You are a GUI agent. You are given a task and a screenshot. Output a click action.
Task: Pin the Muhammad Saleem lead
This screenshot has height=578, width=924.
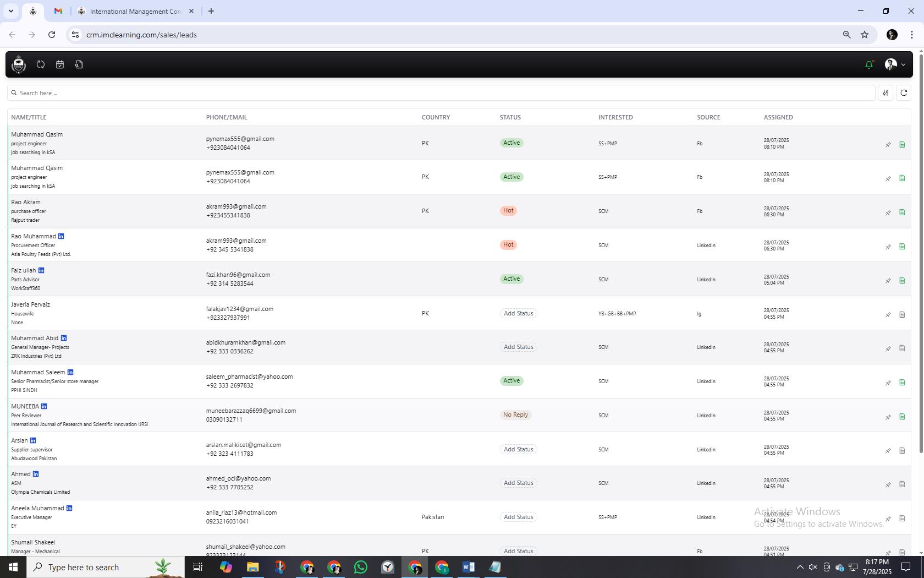coord(888,383)
